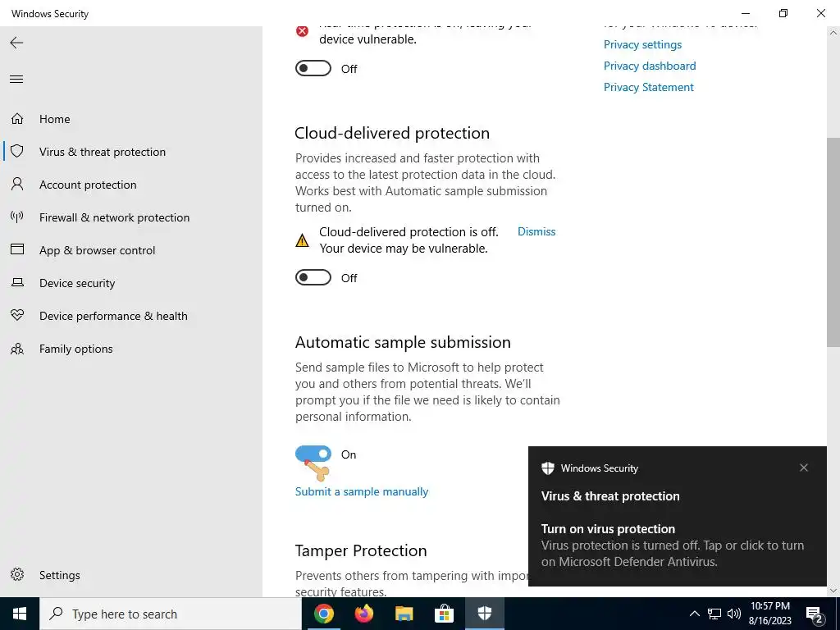Open the Windows Start menu
Viewport: 840px width, 630px height.
[x=20, y=614]
